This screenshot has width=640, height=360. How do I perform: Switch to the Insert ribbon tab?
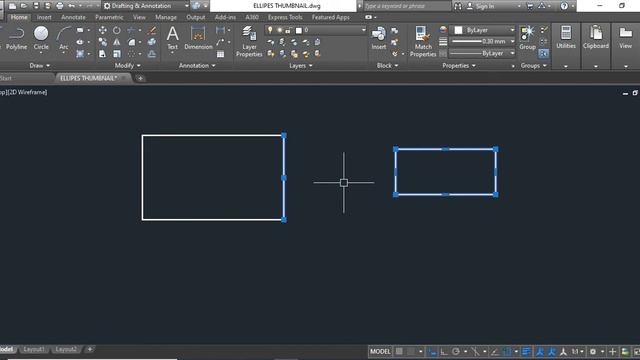pyautogui.click(x=44, y=17)
